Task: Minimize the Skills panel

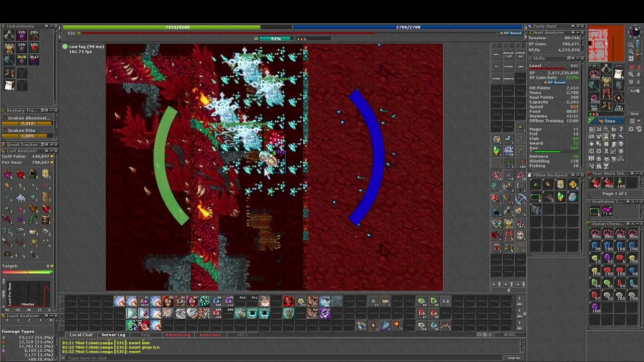Action: (579, 58)
